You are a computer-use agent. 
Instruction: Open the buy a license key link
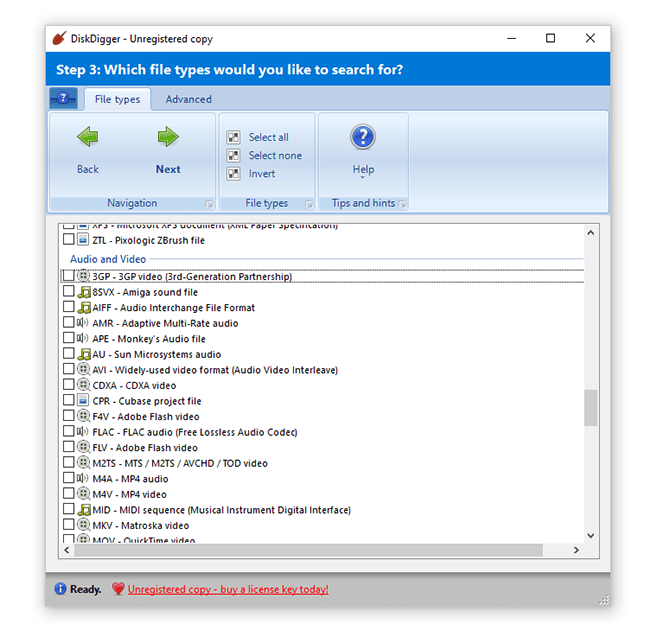click(x=228, y=589)
